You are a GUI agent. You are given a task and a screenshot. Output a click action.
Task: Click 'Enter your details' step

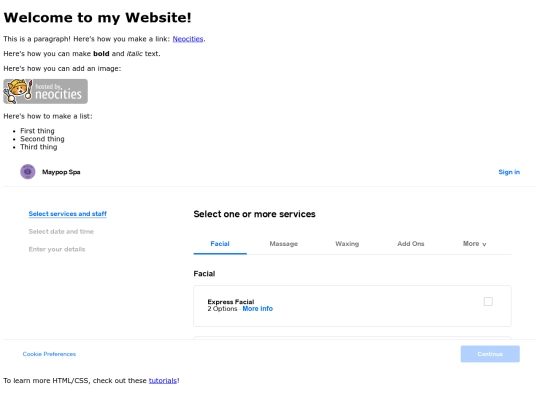[57, 249]
